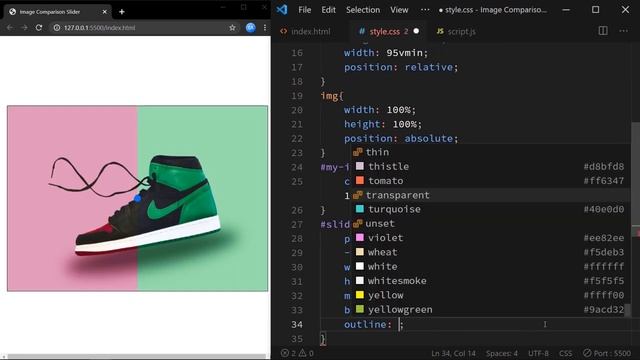Click errors and warnings status indicator

coord(297,353)
